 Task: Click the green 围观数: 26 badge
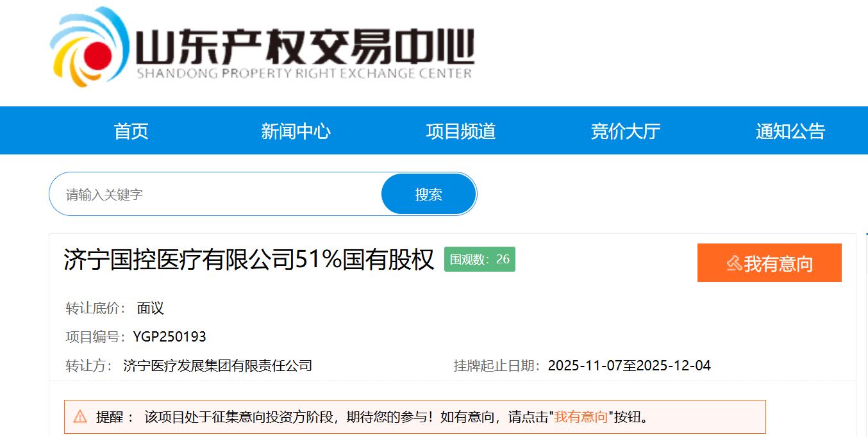coord(480,260)
